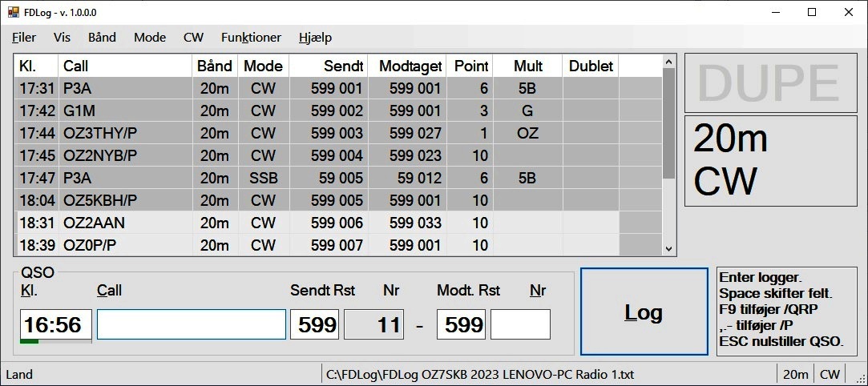The height and width of the screenshot is (386, 868).
Task: Maximize the FDLog window
Action: [x=812, y=12]
